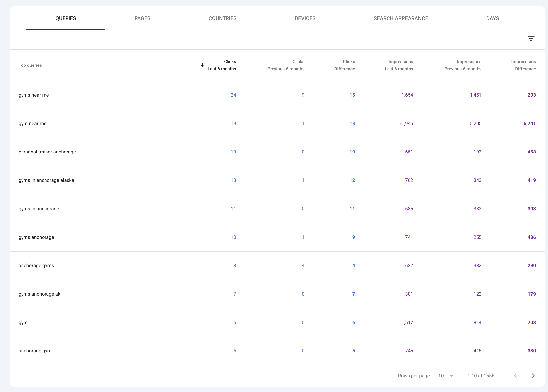Select the 'gyms in anchorage alaska' query

pyautogui.click(x=46, y=180)
